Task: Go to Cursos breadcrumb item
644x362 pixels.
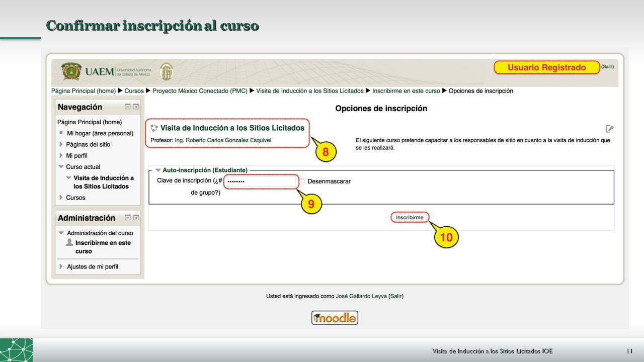Action: tap(134, 91)
